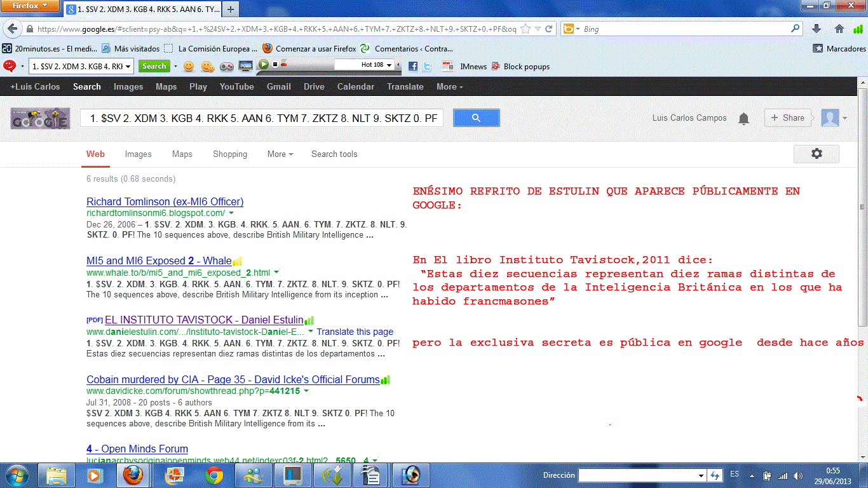
Task: Expand options arrow for whale.to result
Action: [276, 273]
